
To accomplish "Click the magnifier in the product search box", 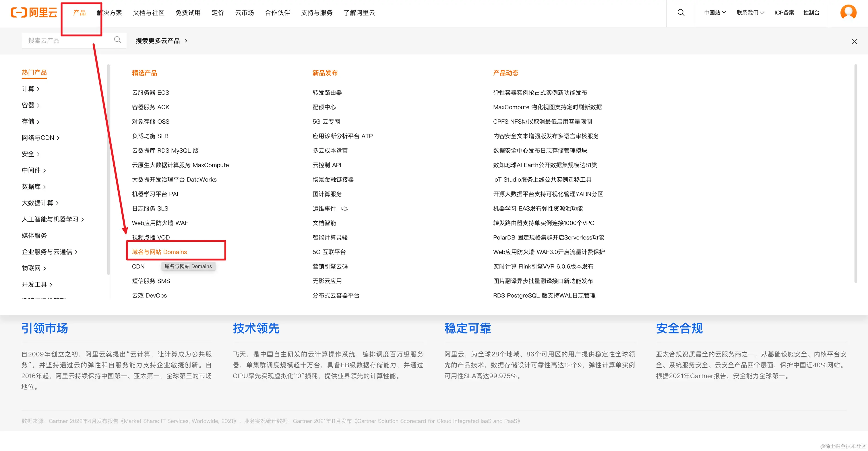I will click(x=117, y=40).
